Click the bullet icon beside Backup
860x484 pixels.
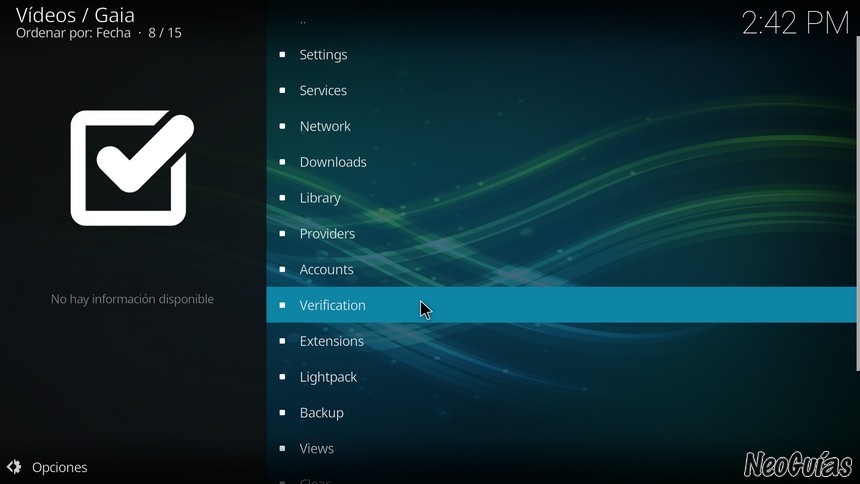tap(282, 412)
